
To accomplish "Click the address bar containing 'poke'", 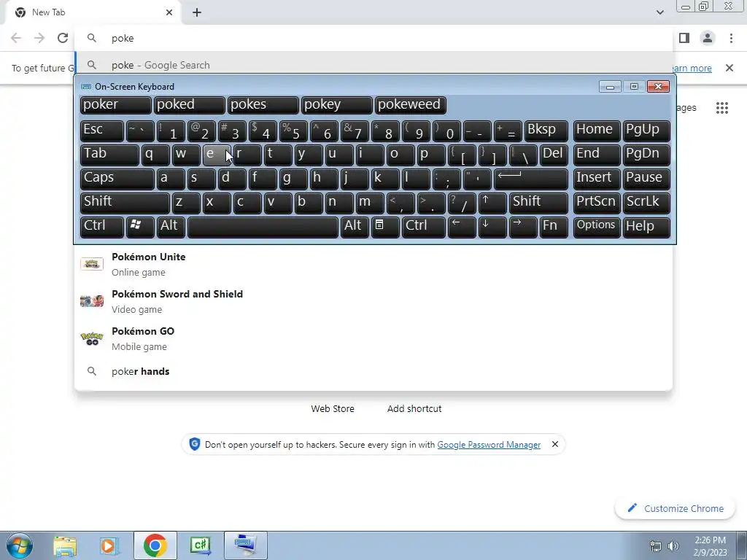I will tap(373, 38).
